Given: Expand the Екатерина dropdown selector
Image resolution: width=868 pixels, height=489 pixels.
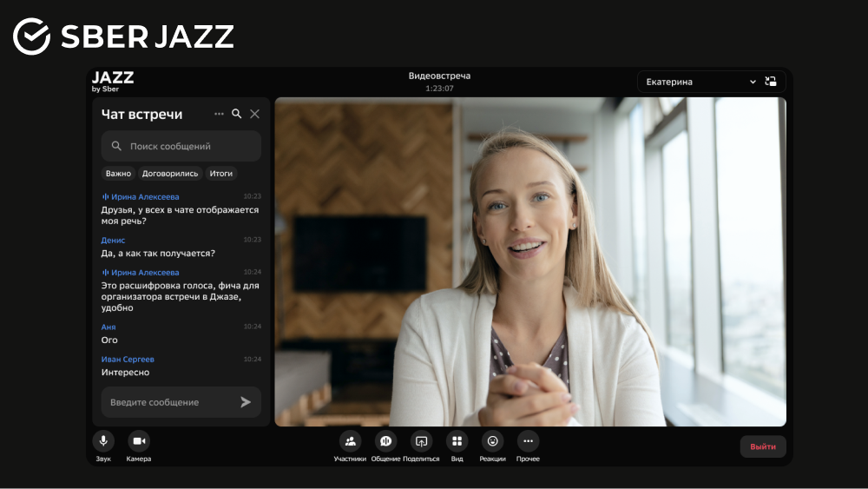Looking at the screenshot, I should click(699, 82).
